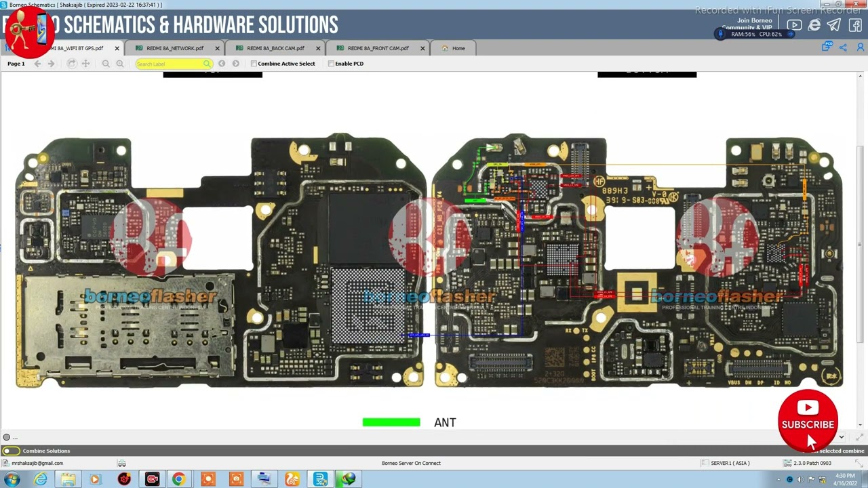The image size is (868, 488).
Task: Open the user account profile icon
Action: click(861, 47)
